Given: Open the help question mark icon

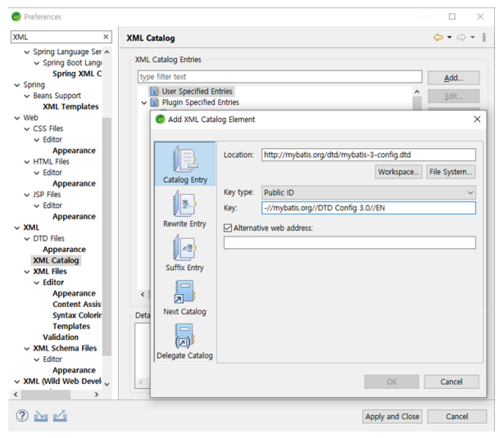Looking at the screenshot, I should [x=22, y=416].
